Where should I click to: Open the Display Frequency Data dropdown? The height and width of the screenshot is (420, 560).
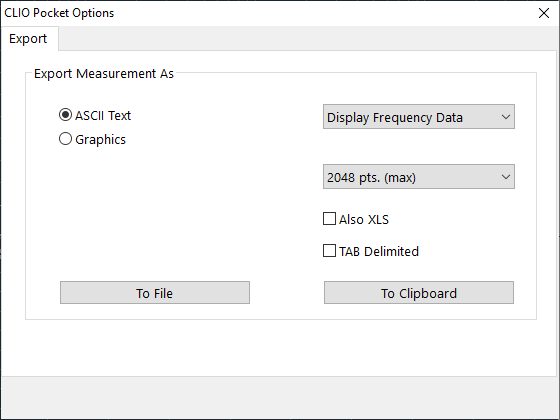point(419,117)
